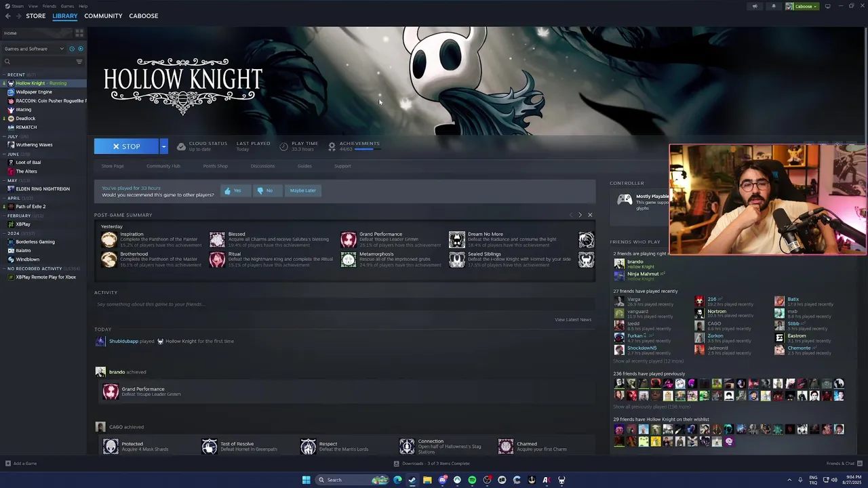Image resolution: width=868 pixels, height=488 pixels.
Task: Open the Steam menu
Action: 18,6
